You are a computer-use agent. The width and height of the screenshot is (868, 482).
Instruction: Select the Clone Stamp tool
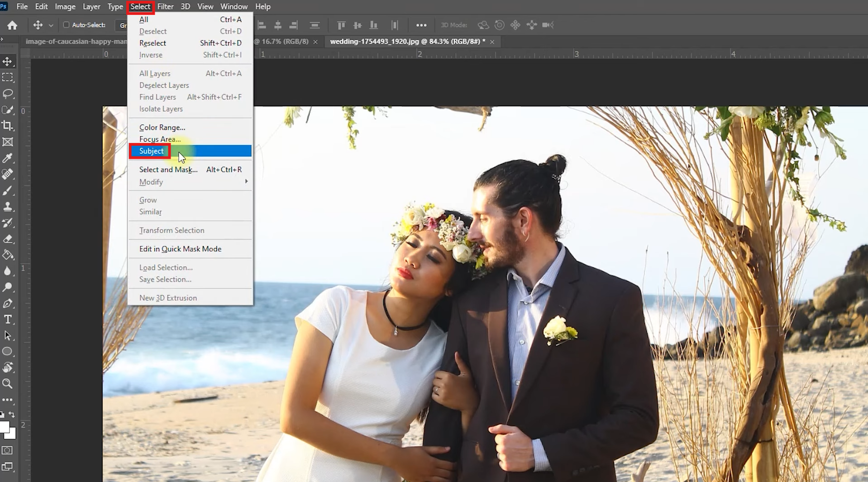[x=8, y=206]
